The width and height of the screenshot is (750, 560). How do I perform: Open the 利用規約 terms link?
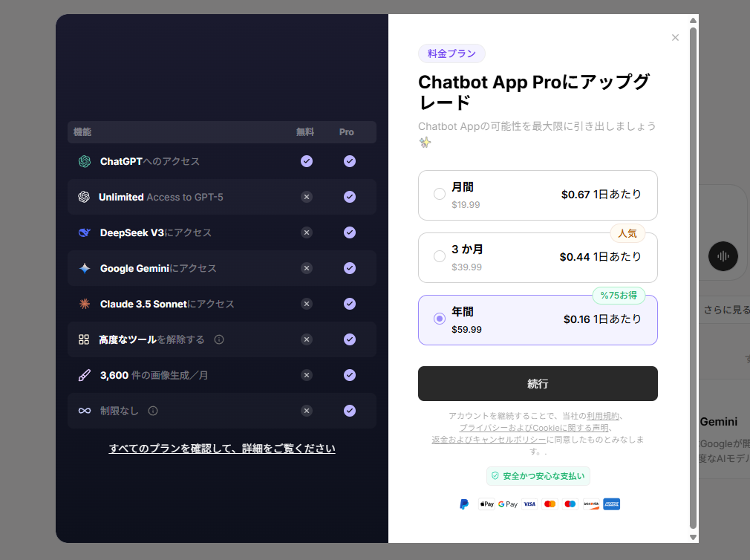(603, 416)
